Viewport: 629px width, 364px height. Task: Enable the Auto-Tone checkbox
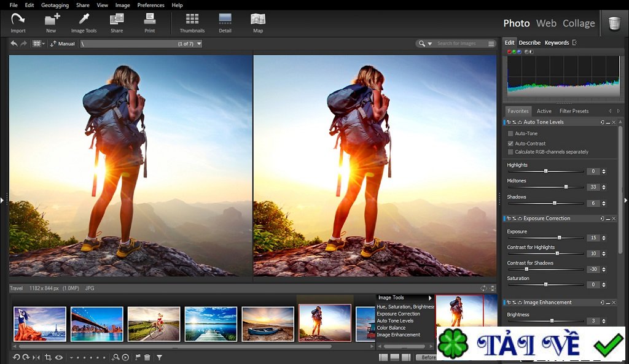510,133
